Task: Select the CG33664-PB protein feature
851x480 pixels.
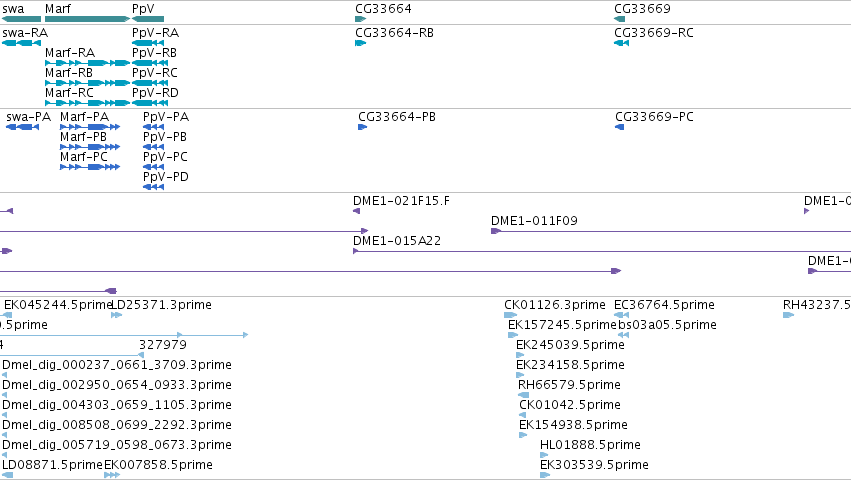Action: pyautogui.click(x=363, y=127)
